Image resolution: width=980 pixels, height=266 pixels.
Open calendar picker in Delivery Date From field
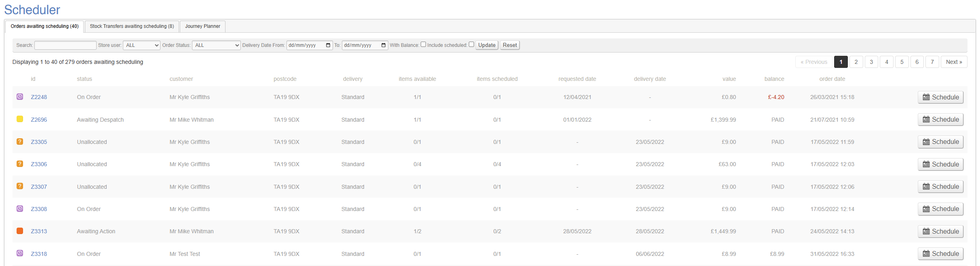328,45
